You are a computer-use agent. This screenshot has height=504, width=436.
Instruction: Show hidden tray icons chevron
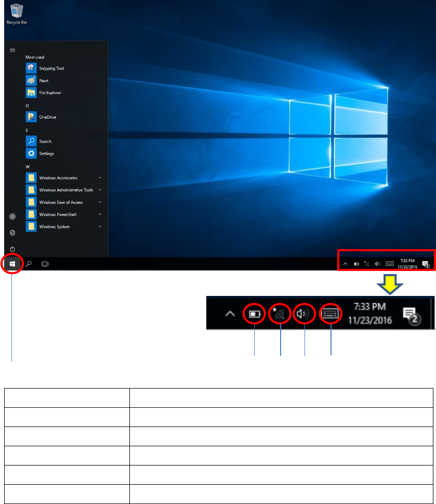coord(346,264)
